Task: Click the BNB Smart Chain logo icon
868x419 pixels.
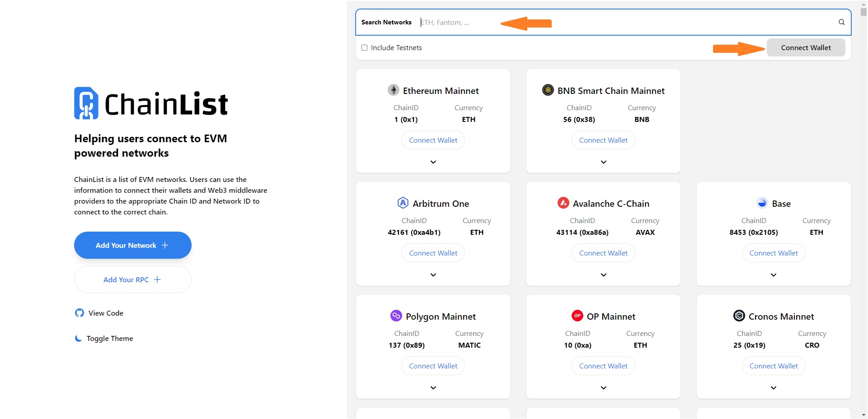Action: [x=548, y=90]
